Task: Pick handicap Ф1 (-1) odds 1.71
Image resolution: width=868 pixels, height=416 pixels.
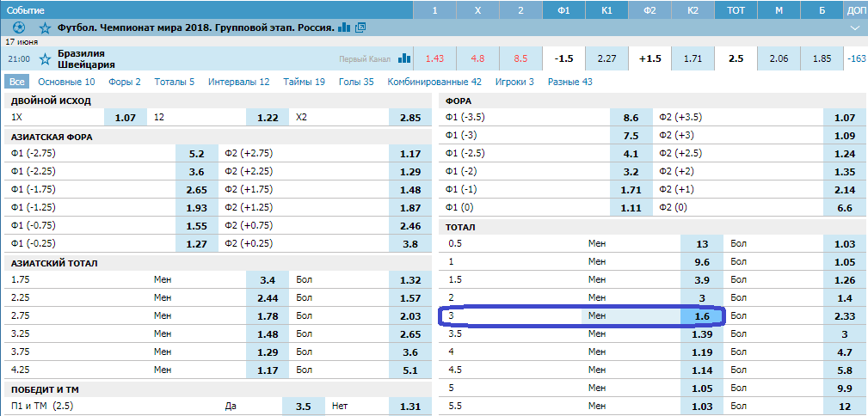Action: 631,189
